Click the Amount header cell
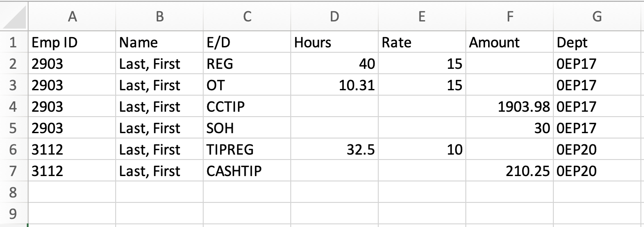Screen dimensions: 644x227 510,42
